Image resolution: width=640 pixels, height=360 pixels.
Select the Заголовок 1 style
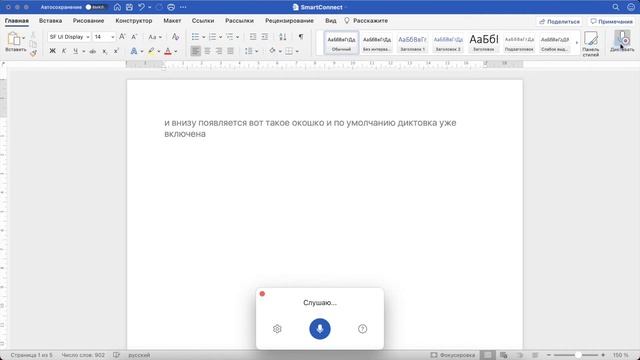412,42
